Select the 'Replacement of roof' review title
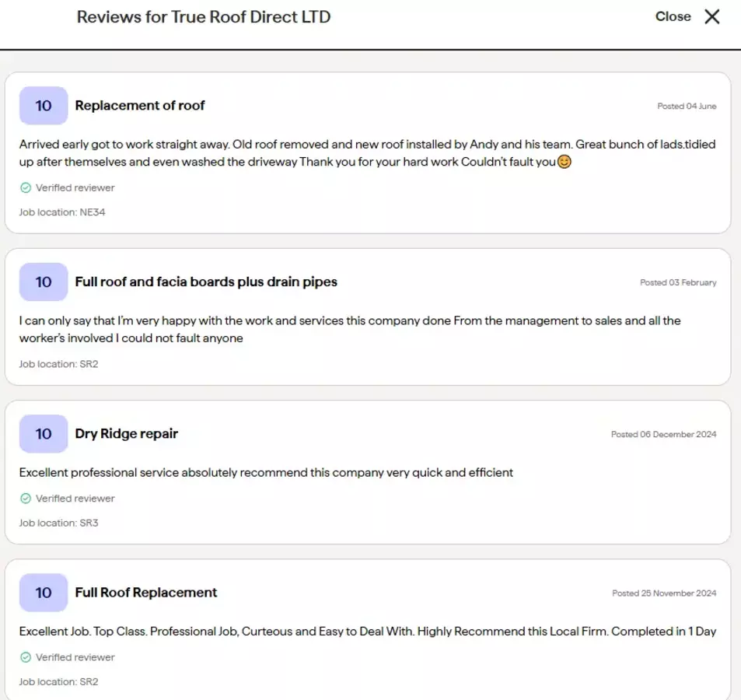This screenshot has height=700, width=741. [x=140, y=106]
